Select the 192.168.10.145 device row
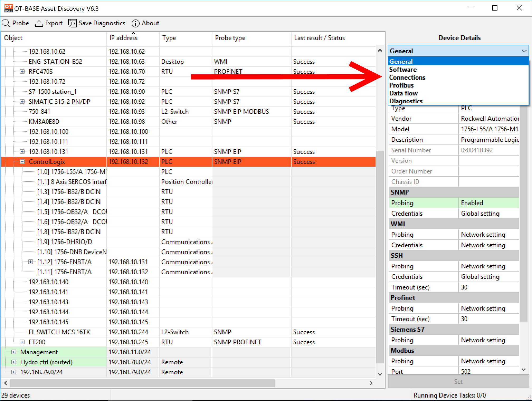The image size is (532, 401). [x=188, y=322]
